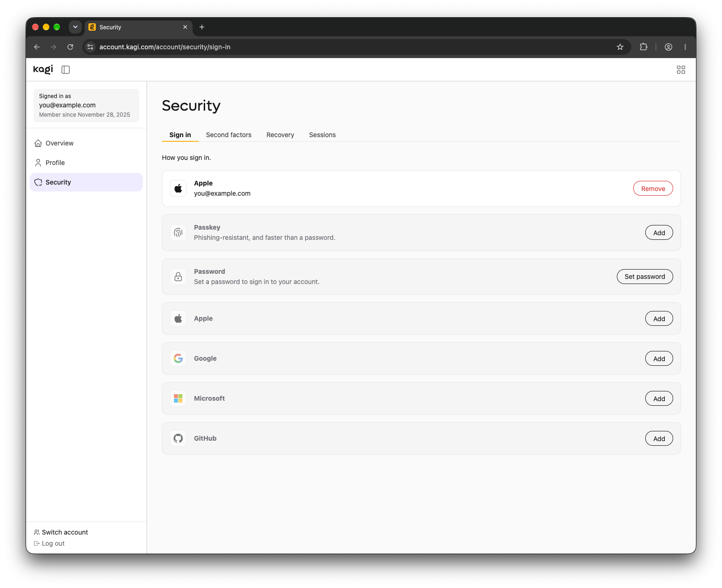Toggle the Kagi sidebar panel icon
722x588 pixels.
click(66, 70)
